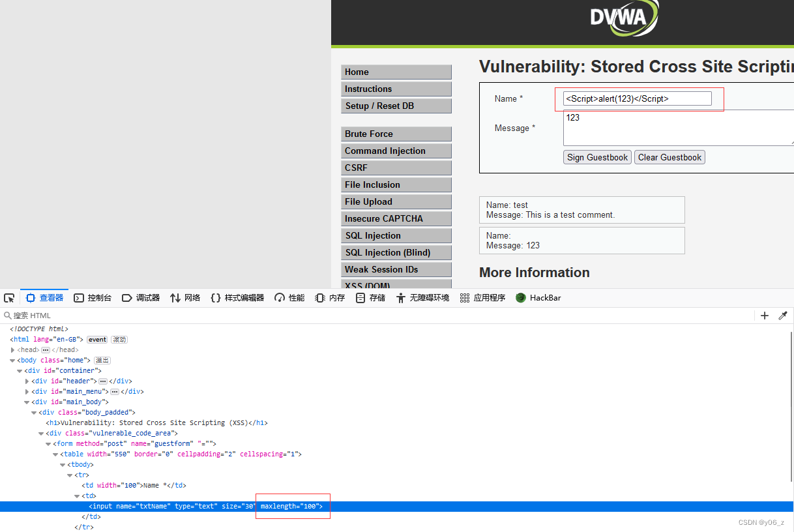Screen dimensions: 794x532
Task: Open the 存储 storage tab
Action: click(x=370, y=298)
